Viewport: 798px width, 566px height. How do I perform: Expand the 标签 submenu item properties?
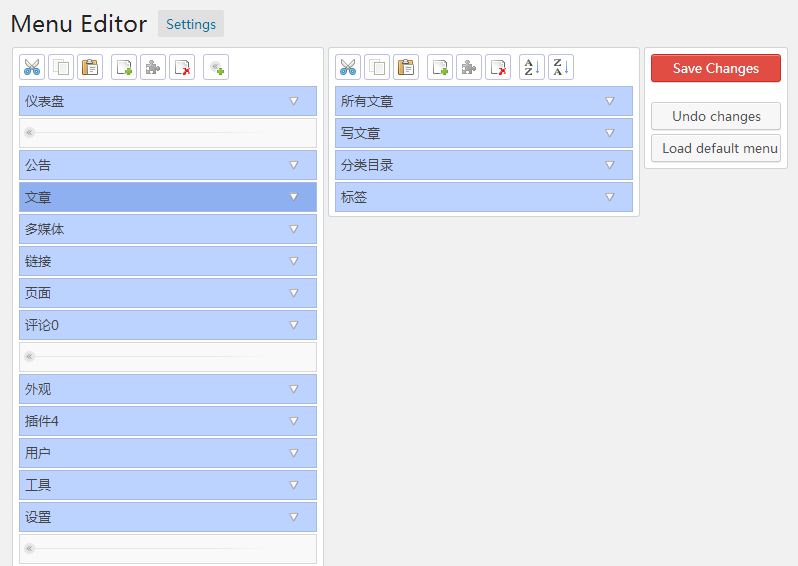click(x=610, y=197)
